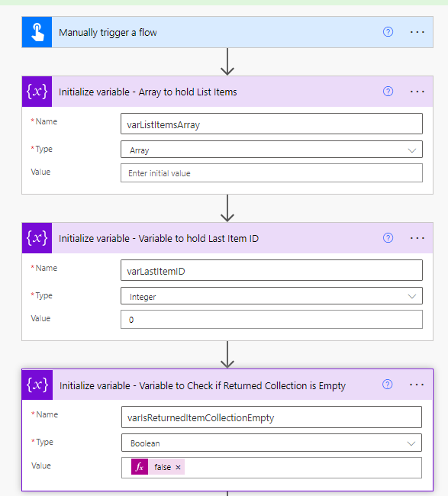Click the variable icon on Last Item ID action
Viewport: 448px width, 496px height.
tap(37, 238)
